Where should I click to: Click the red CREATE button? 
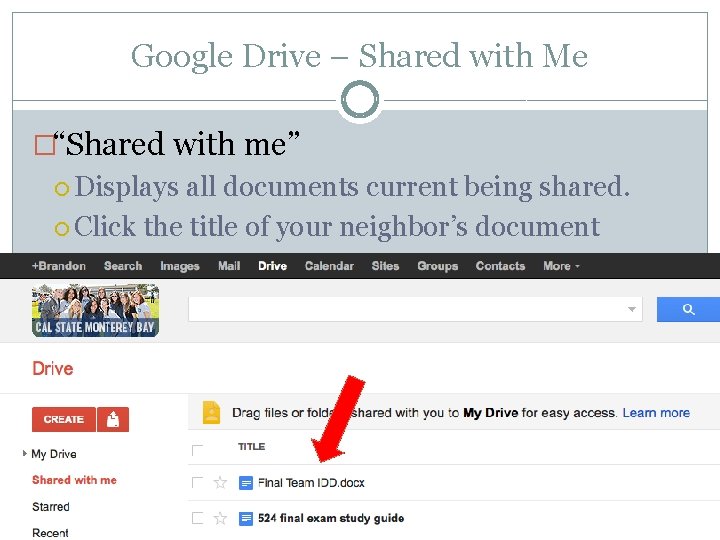click(x=64, y=419)
